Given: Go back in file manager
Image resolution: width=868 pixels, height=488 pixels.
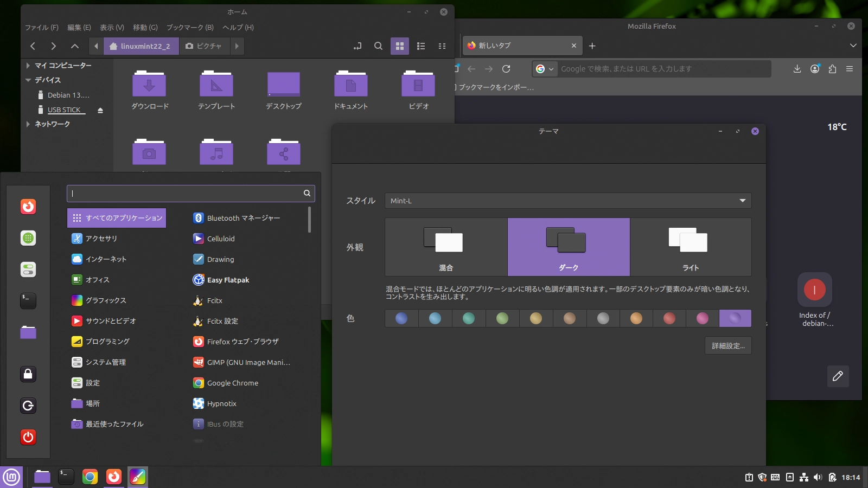Looking at the screenshot, I should pos(33,46).
